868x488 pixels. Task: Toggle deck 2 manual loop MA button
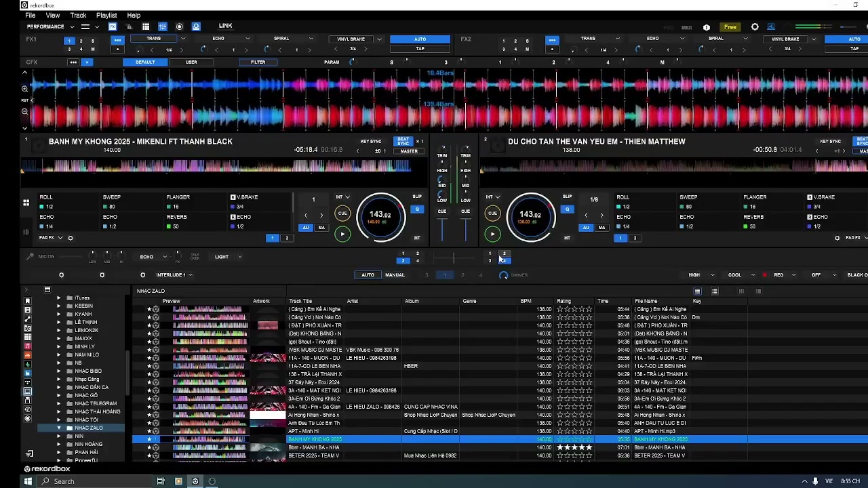coord(601,228)
